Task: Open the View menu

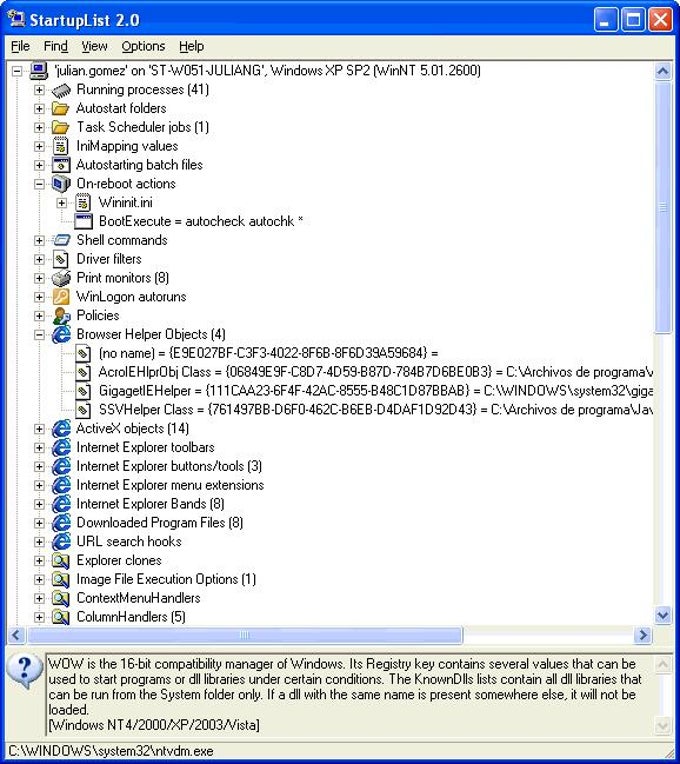Action: click(x=94, y=46)
